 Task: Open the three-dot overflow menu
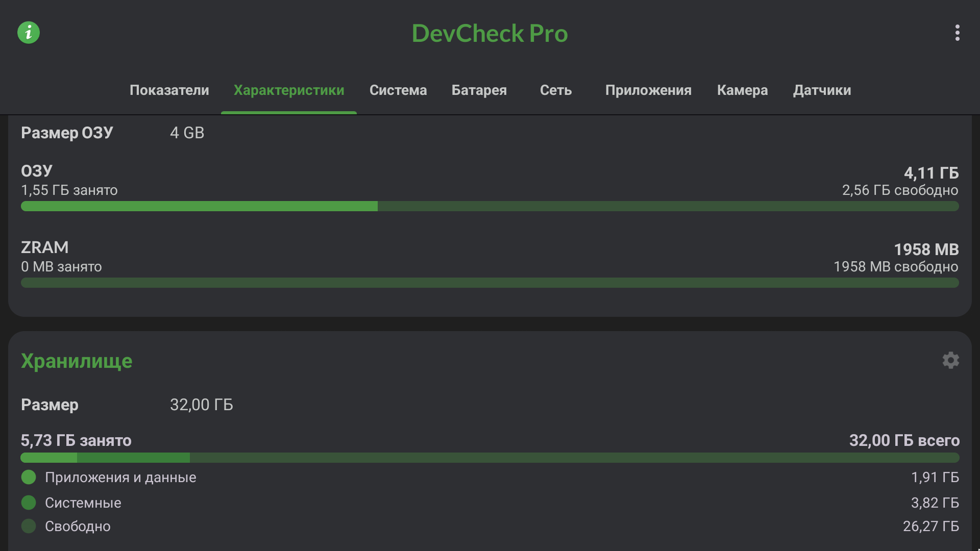tap(957, 33)
